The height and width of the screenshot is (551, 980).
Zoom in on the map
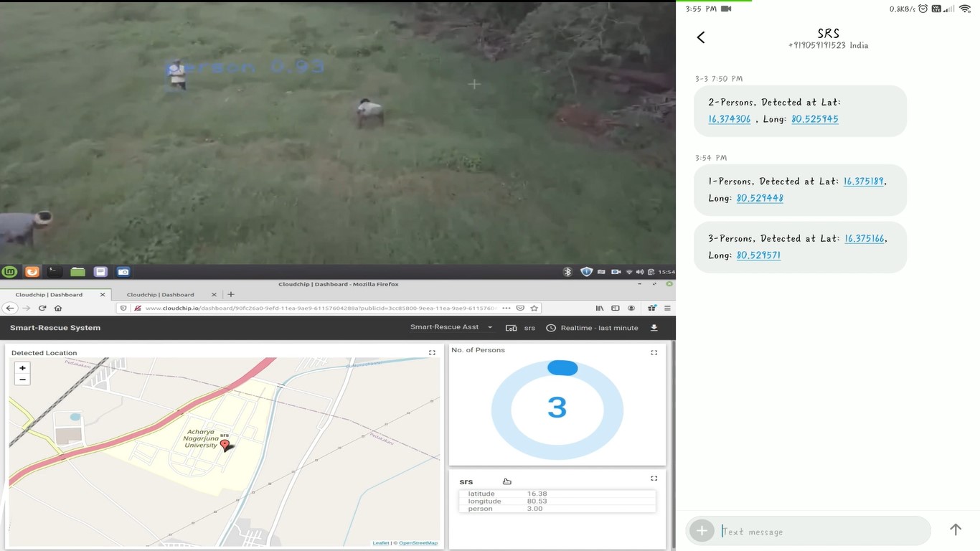click(x=22, y=368)
